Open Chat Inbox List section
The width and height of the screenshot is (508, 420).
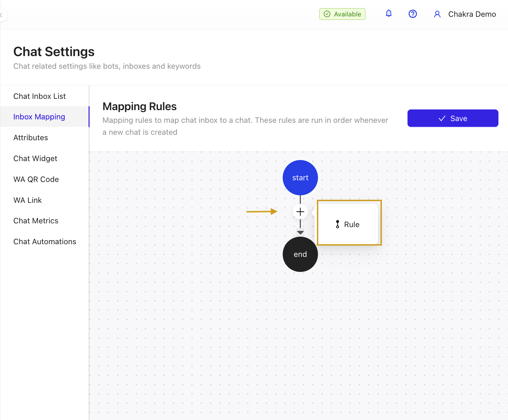tap(40, 96)
